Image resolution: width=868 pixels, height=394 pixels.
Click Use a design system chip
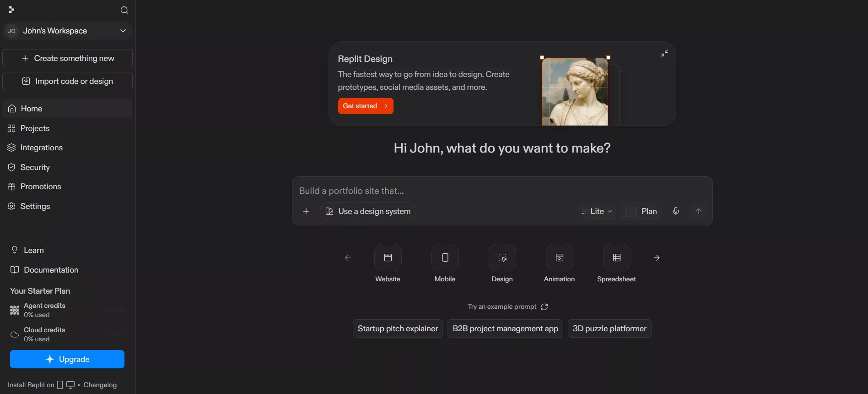point(367,211)
